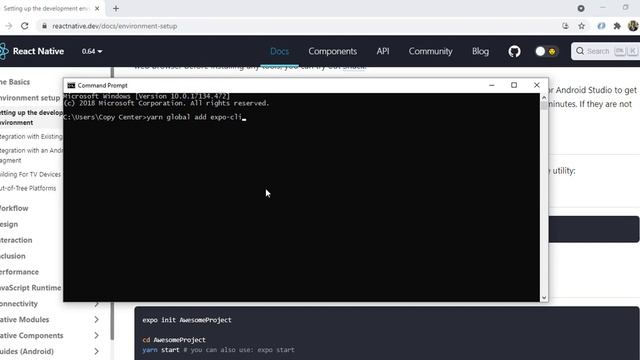Open the API navigation item
Image resolution: width=640 pixels, height=360 pixels.
(x=383, y=51)
